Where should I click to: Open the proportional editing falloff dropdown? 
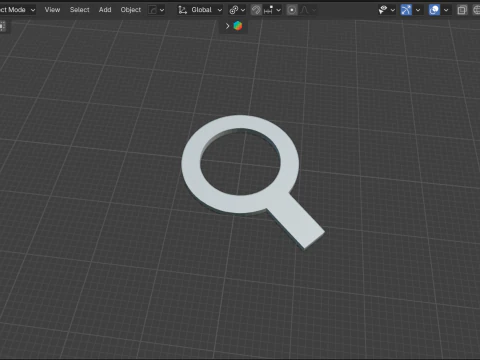tap(308, 10)
